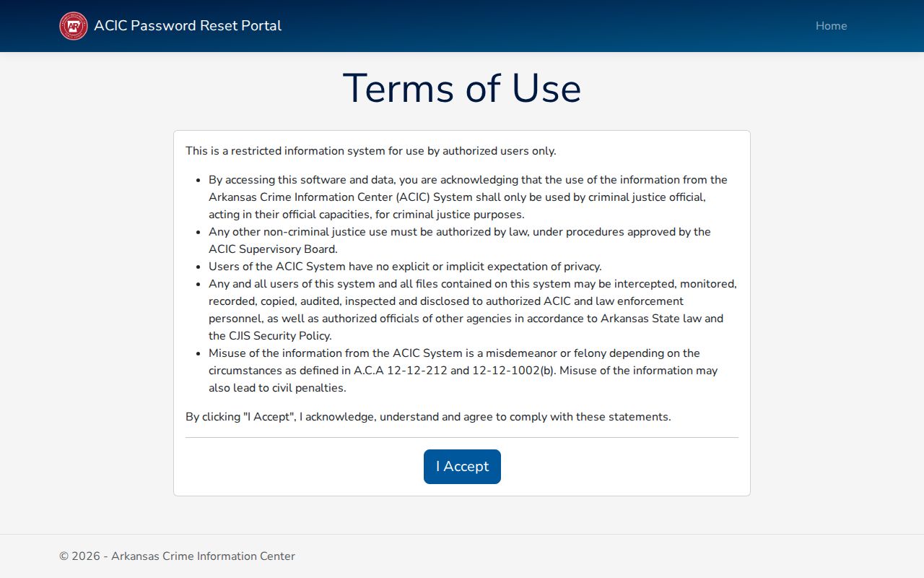Screen dimensions: 924x578
Task: Click the Arkansas Crime Information Center copyright footer
Action: coord(177,556)
